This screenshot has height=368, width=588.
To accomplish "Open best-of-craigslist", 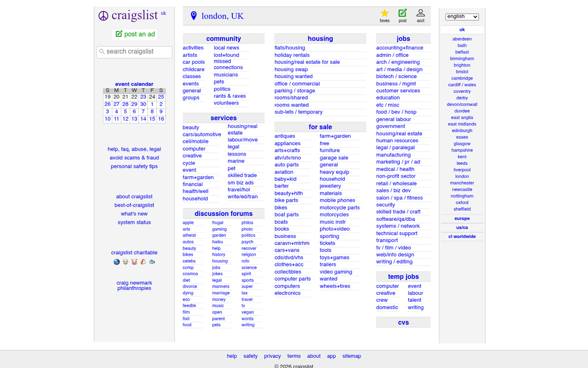I will (134, 205).
